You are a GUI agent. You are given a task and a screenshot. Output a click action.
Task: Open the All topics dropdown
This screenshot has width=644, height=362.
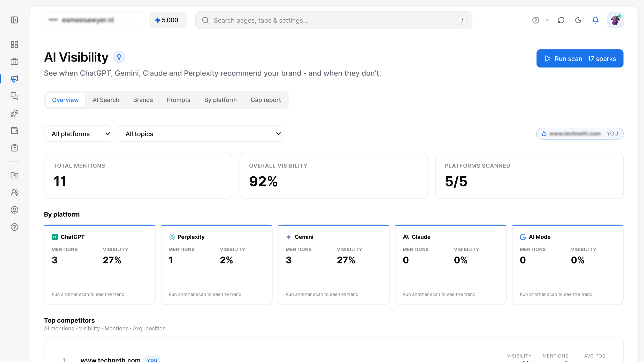click(x=200, y=134)
